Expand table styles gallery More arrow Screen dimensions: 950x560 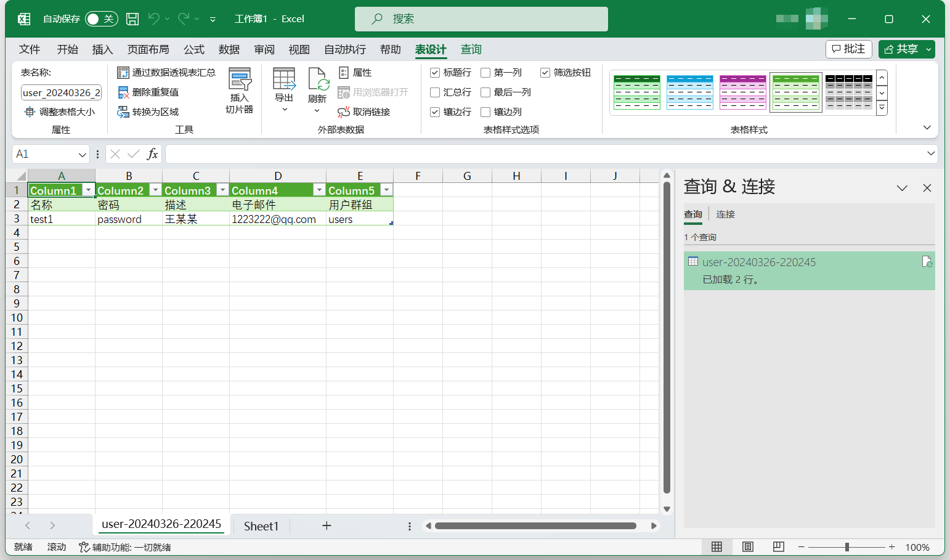(x=882, y=108)
